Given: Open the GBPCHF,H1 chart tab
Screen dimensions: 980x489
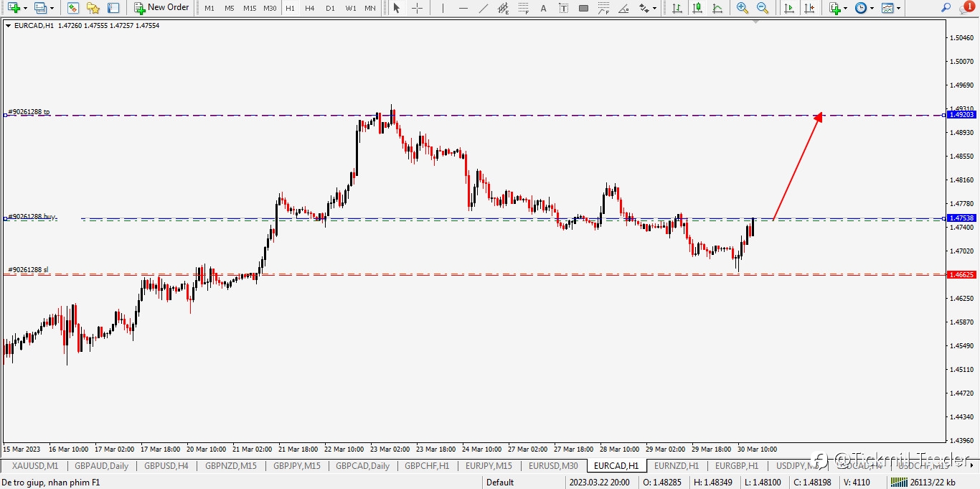Looking at the screenshot, I should [x=427, y=466].
